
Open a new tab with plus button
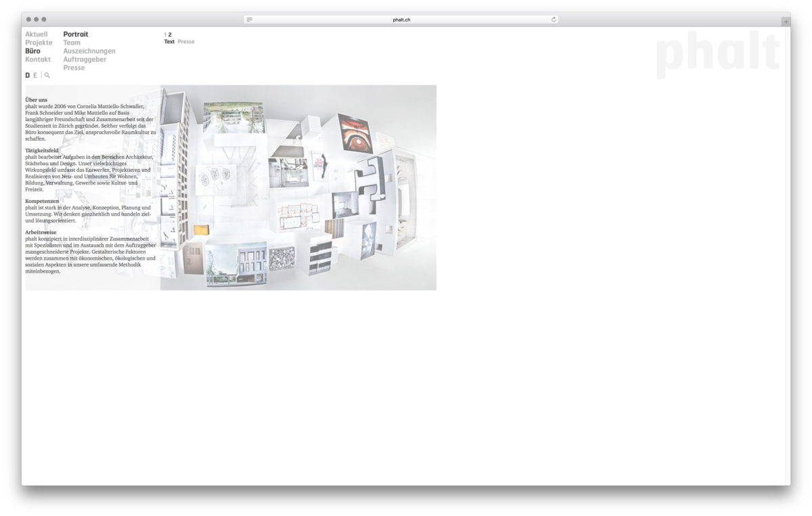pos(785,21)
